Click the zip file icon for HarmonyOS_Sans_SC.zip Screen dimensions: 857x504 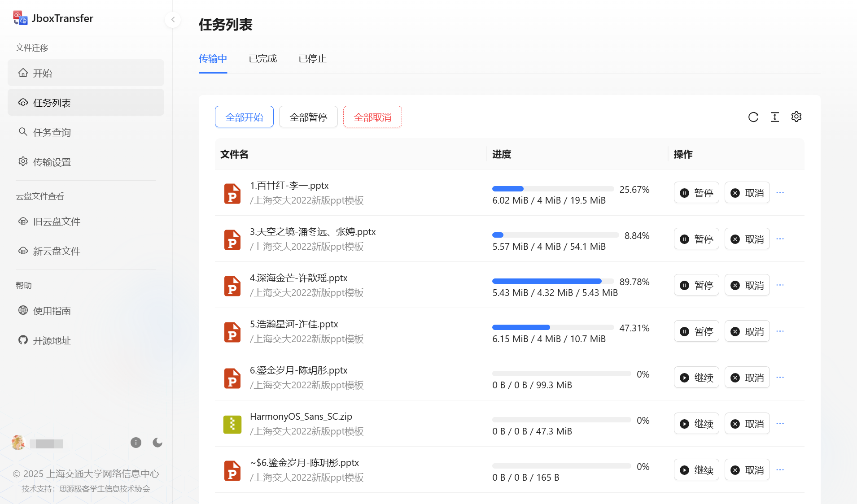[232, 424]
